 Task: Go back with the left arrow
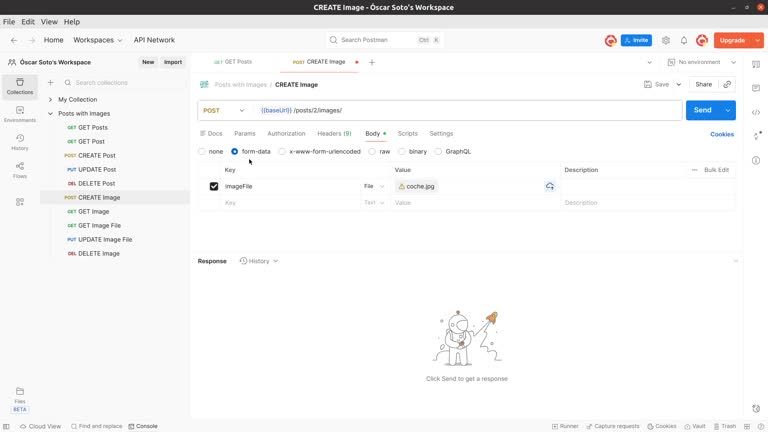tap(14, 40)
